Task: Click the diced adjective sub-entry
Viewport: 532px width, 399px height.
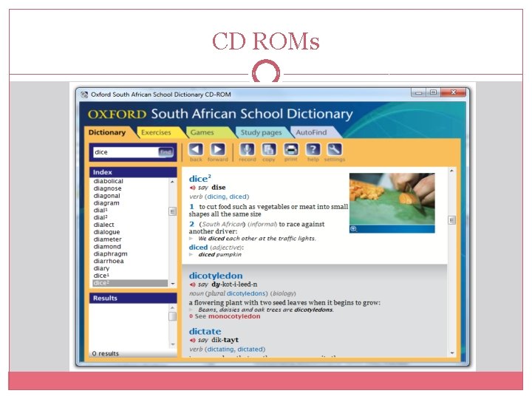Action: pyautogui.click(x=198, y=248)
